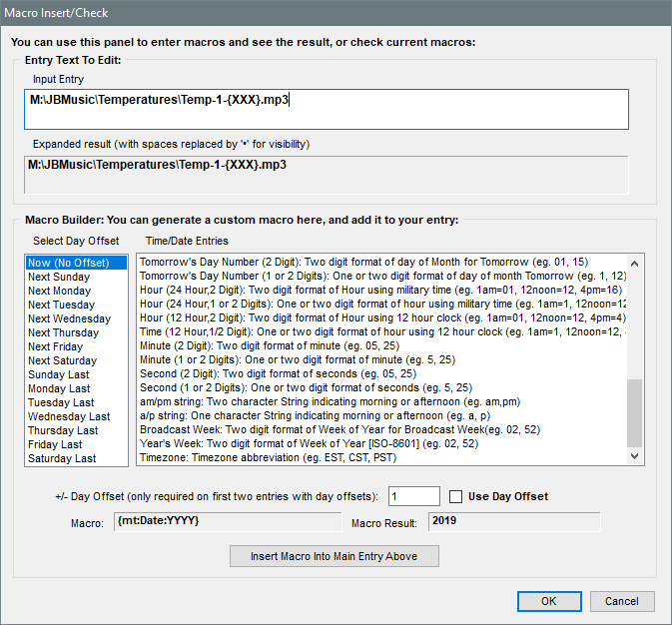Close the Macro Insert/Check window

(x=648, y=13)
